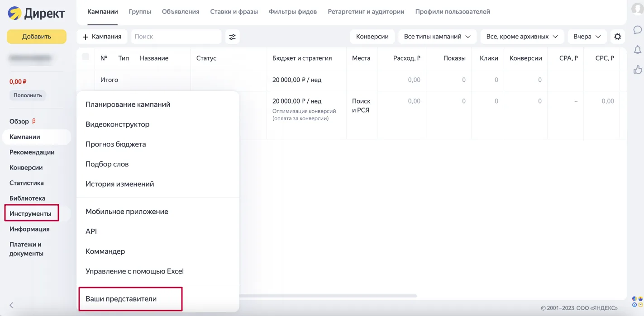
Task: Open the filter settings sliders icon
Action: 233,37
